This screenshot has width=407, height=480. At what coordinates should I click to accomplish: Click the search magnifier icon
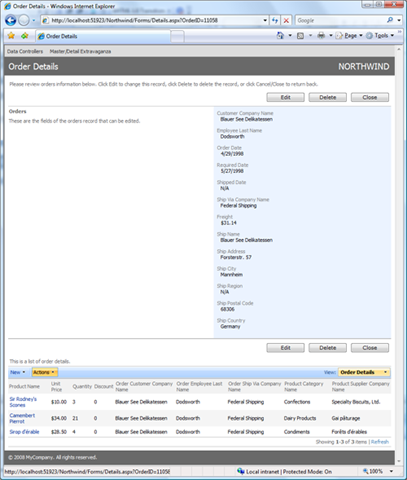(x=390, y=20)
